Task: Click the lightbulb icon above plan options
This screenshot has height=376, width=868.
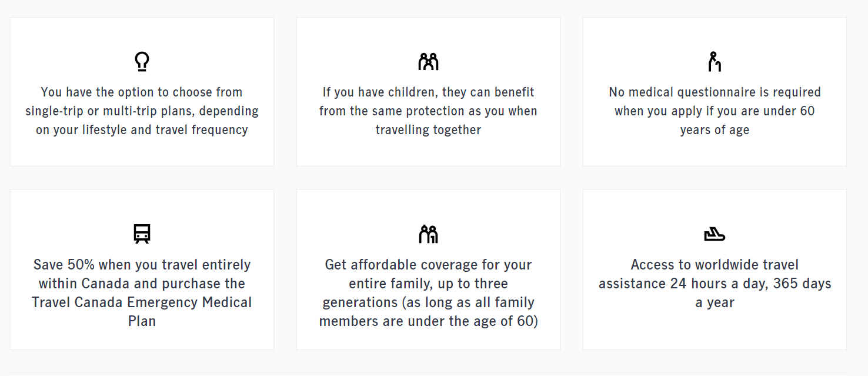Action: [142, 62]
